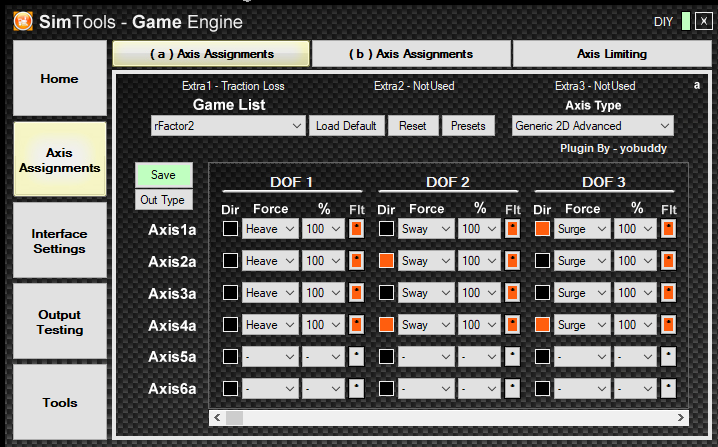718x447 pixels.
Task: Toggle Flt button for Axis5a DOF 2
Action: coord(512,356)
